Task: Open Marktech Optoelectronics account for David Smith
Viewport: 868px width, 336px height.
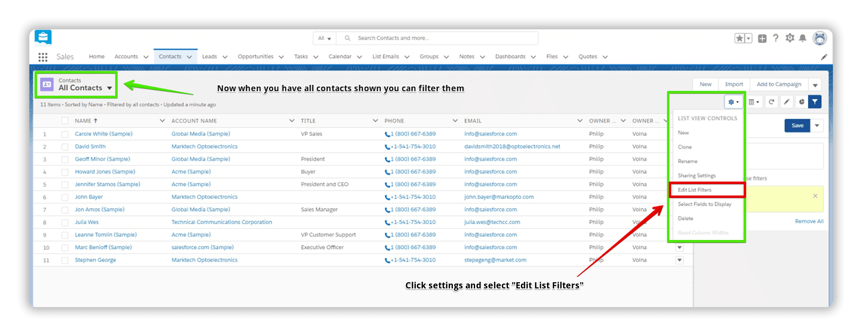Action: click(204, 147)
